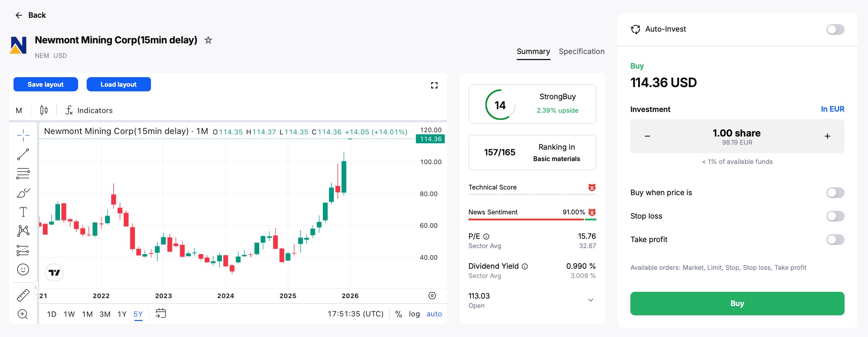Activate the zoom in tool

(x=23, y=314)
